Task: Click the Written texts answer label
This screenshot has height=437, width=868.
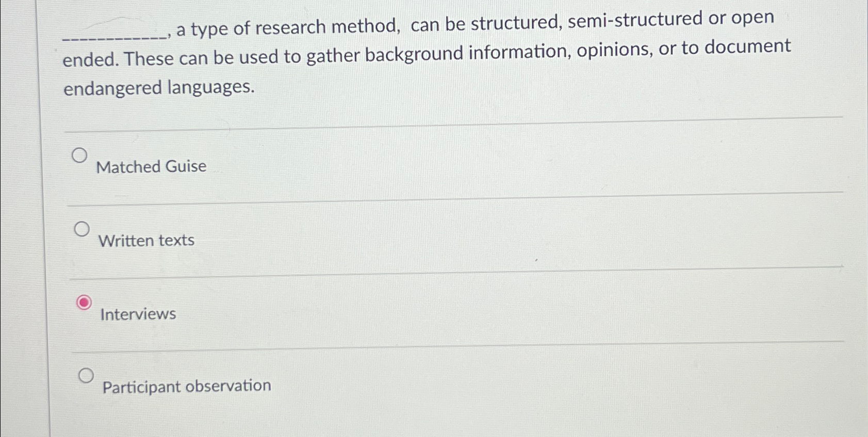Action: click(146, 240)
